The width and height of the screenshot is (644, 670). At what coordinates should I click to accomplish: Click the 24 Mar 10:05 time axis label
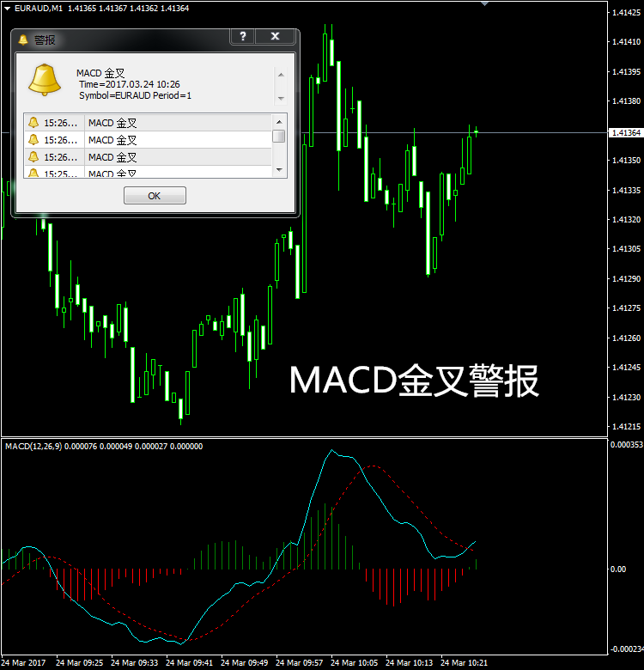[x=354, y=663]
